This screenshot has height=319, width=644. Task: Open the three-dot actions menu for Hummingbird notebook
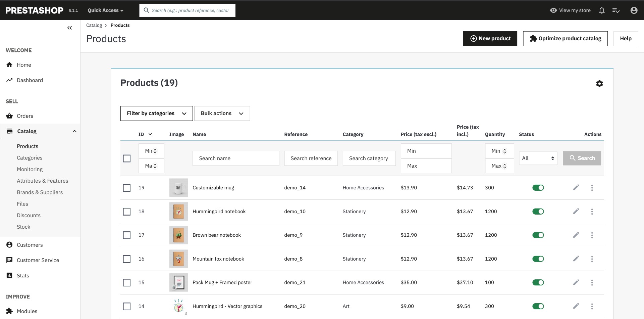point(592,212)
